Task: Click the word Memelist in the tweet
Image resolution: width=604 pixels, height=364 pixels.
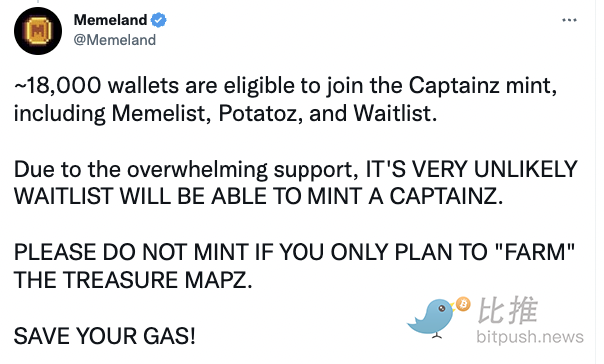Action: [x=161, y=113]
